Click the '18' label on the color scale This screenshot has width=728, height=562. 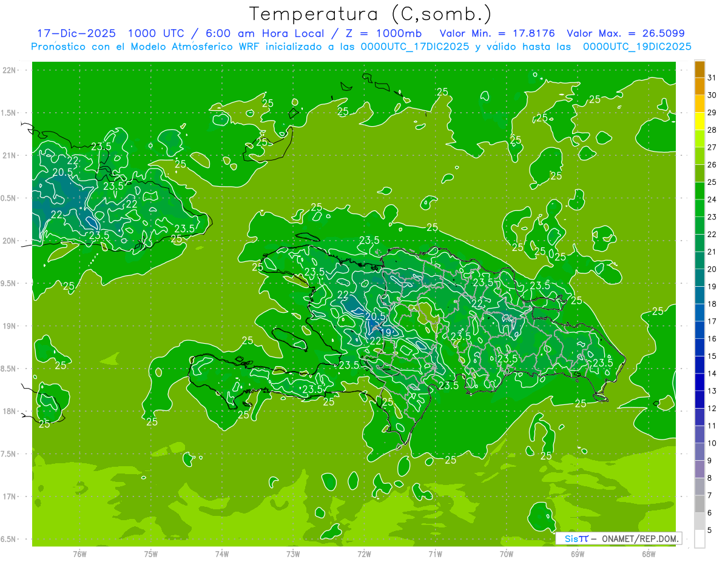tap(712, 304)
